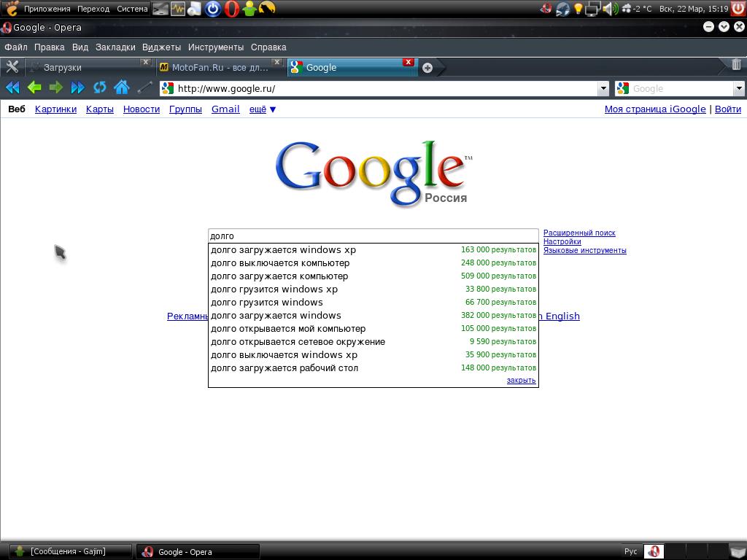Image resolution: width=747 pixels, height=560 pixels.
Task: Click the Войти sign-in link
Action: pos(728,109)
